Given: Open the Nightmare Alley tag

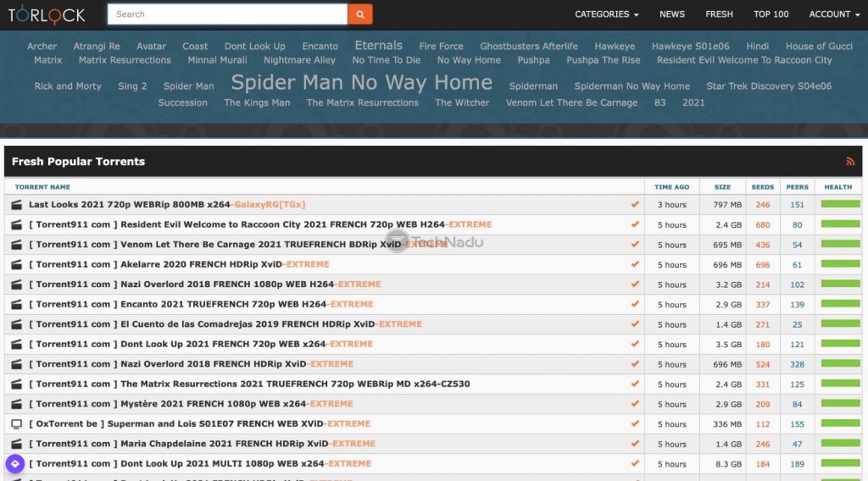Looking at the screenshot, I should [x=299, y=60].
